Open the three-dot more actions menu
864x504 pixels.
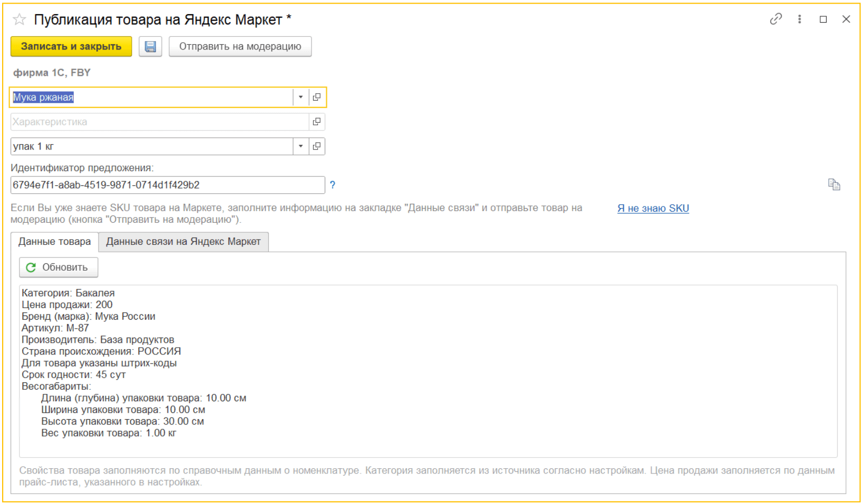[800, 19]
